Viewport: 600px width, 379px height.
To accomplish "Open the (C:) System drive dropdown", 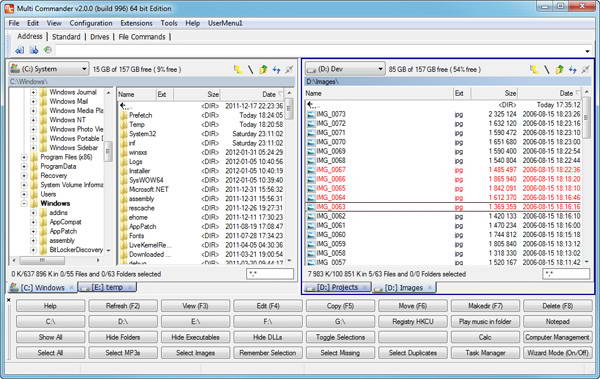I will pos(49,69).
